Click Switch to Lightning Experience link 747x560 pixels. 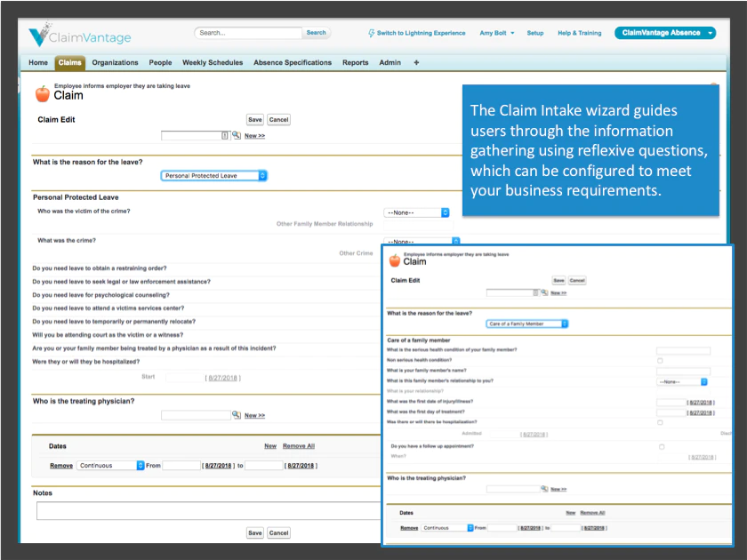tap(422, 34)
